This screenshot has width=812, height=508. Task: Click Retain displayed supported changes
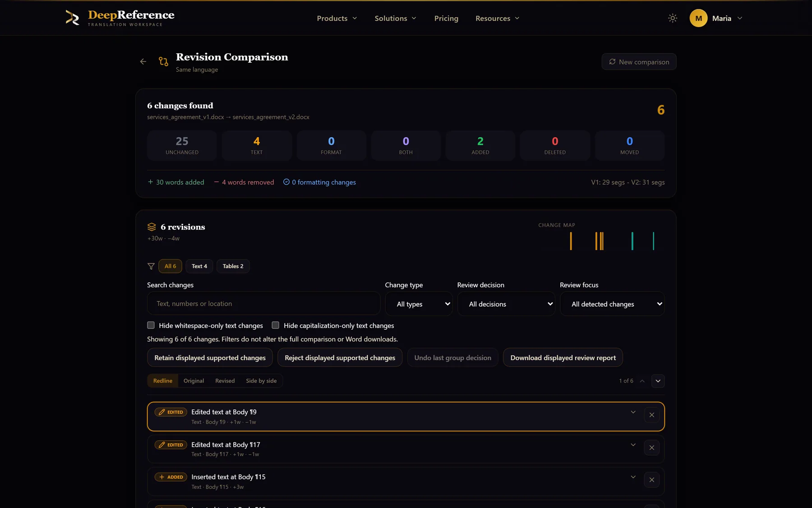[210, 358]
